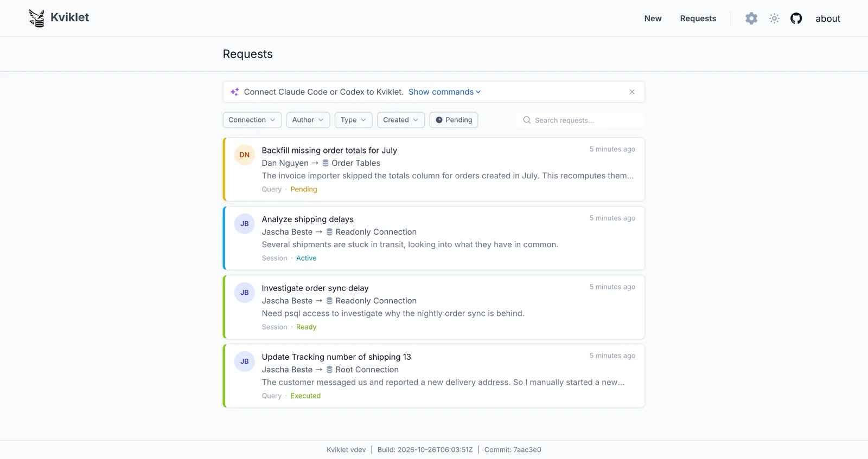Image resolution: width=868 pixels, height=459 pixels.
Task: Open the GitHub icon link
Action: click(796, 18)
